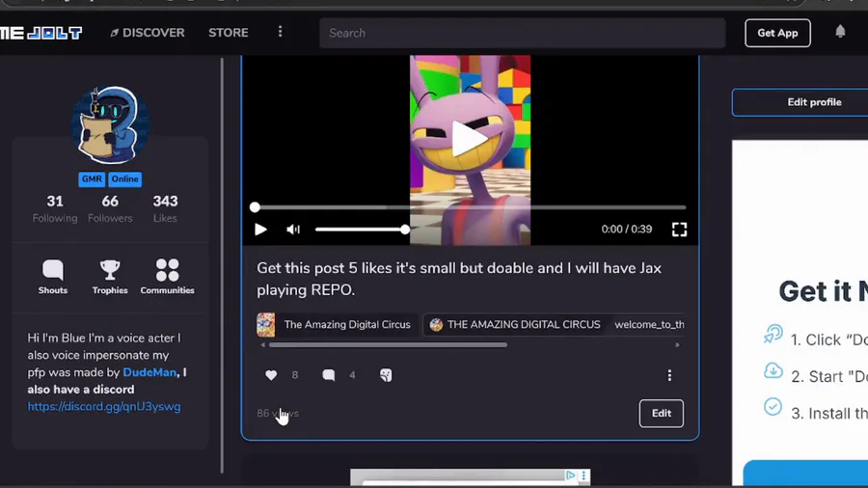
Task: Click the 8 likes count
Action: point(295,375)
